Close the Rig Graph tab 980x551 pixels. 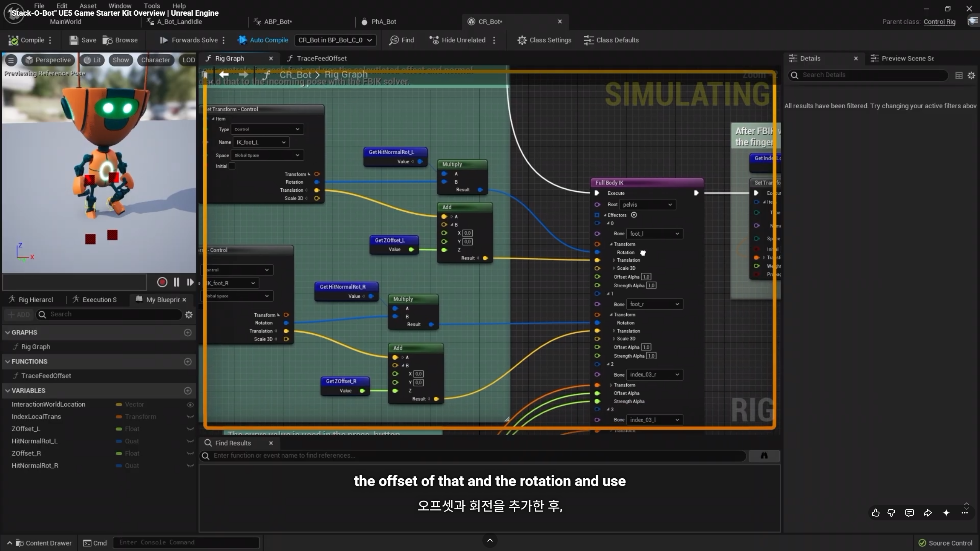(271, 59)
